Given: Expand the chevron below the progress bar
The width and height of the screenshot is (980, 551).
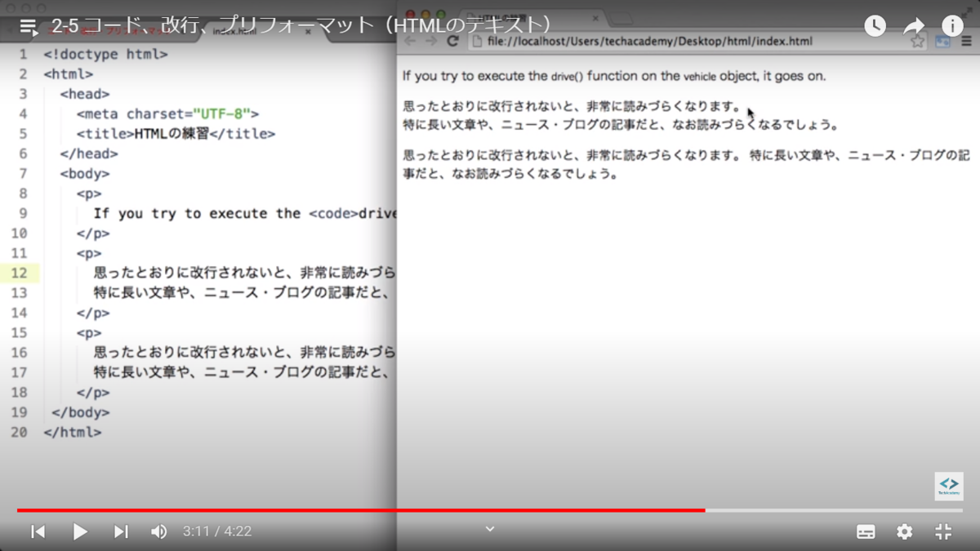Looking at the screenshot, I should [490, 529].
